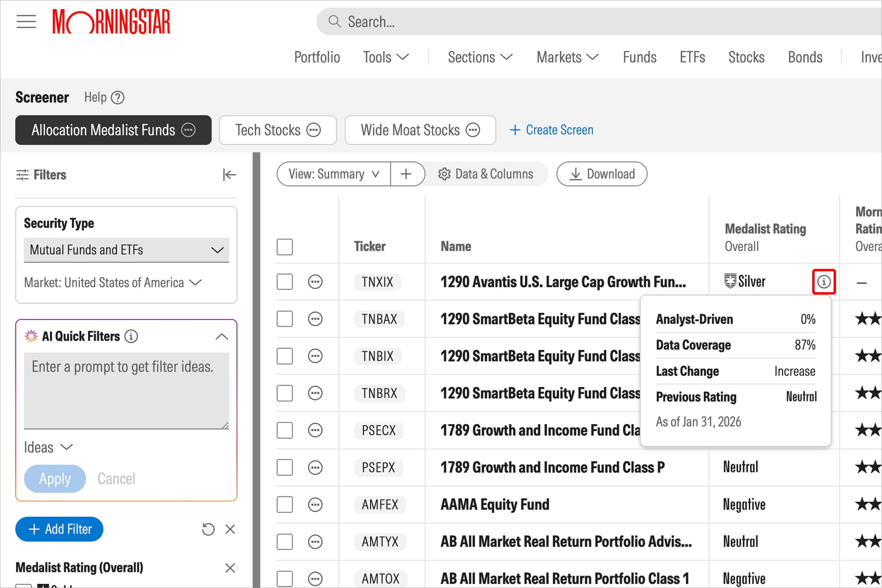Click the Create Screen link
The height and width of the screenshot is (588, 882).
pyautogui.click(x=551, y=130)
